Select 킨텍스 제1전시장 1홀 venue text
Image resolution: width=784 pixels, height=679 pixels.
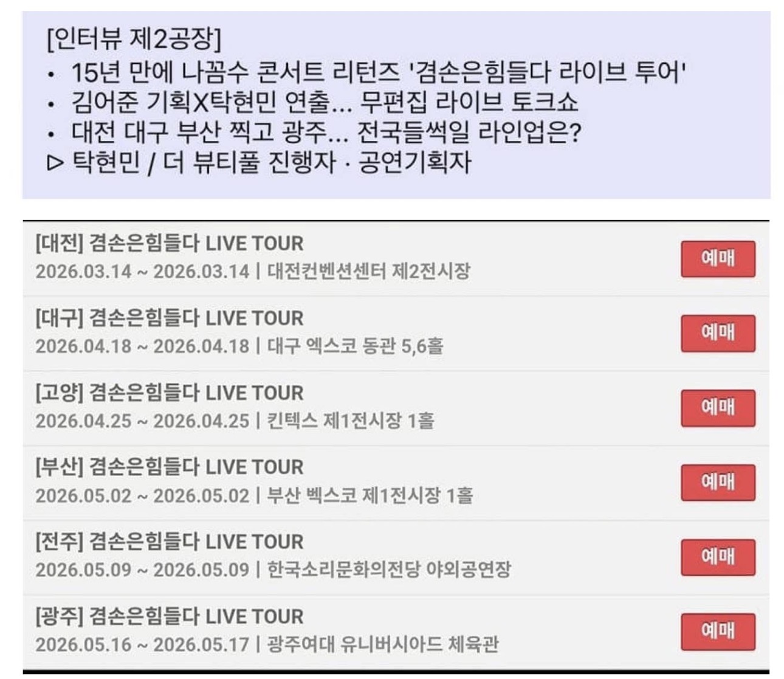pyautogui.click(x=351, y=421)
